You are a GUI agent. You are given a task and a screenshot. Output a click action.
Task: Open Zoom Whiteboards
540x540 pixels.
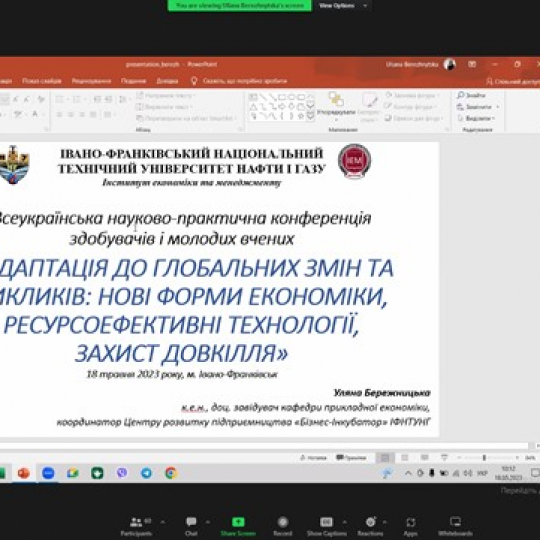(455, 527)
